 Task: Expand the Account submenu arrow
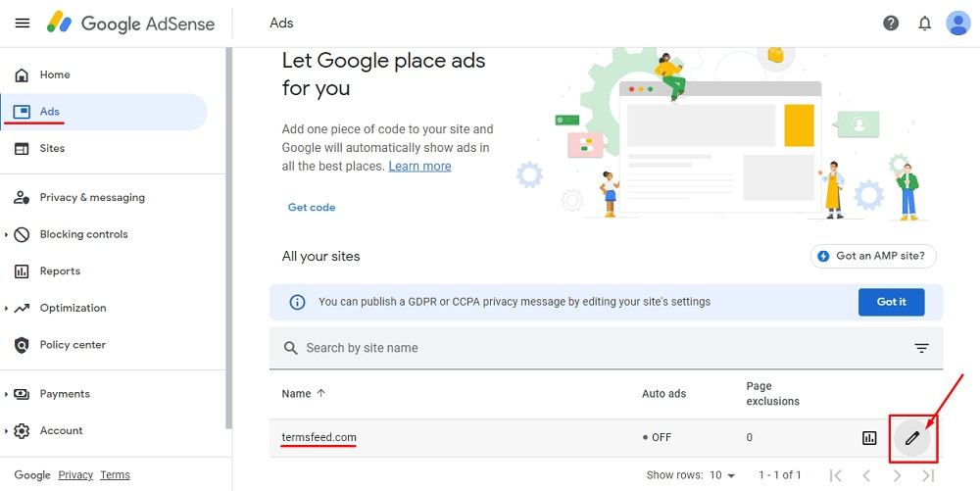pyautogui.click(x=6, y=431)
